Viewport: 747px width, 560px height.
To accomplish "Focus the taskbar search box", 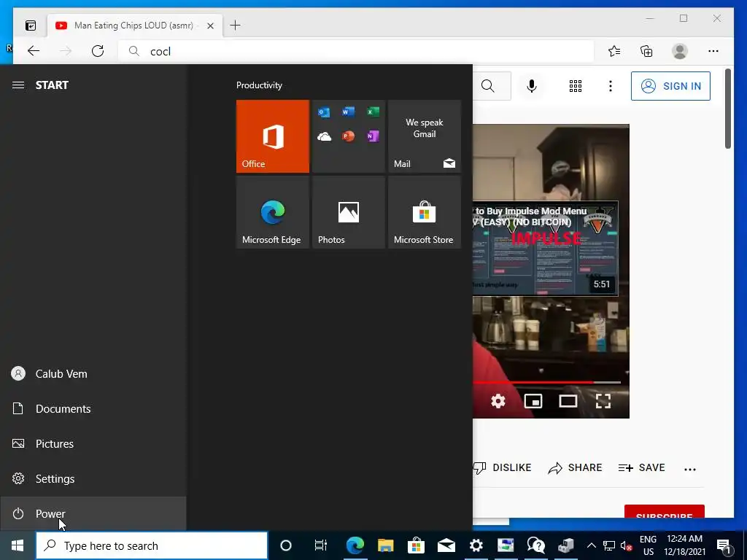I will click(x=152, y=545).
